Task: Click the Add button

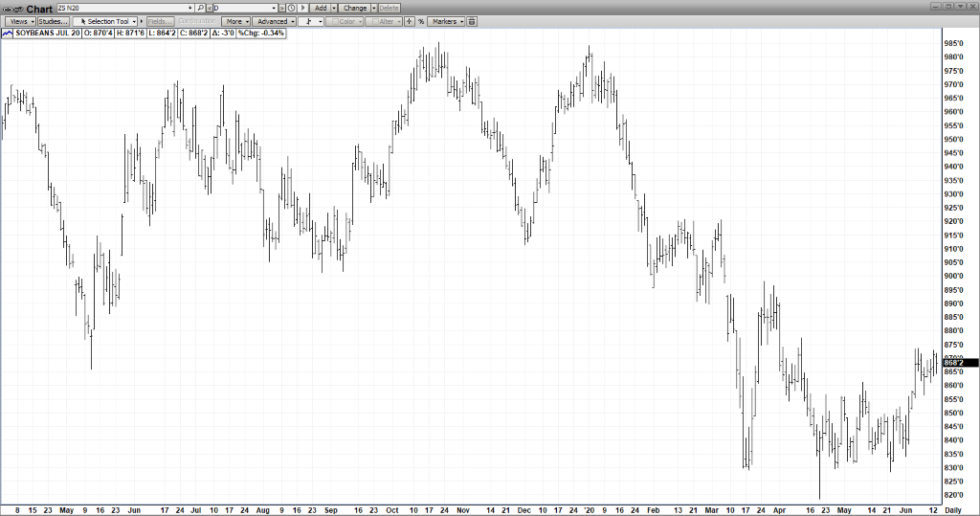Action: tap(321, 8)
